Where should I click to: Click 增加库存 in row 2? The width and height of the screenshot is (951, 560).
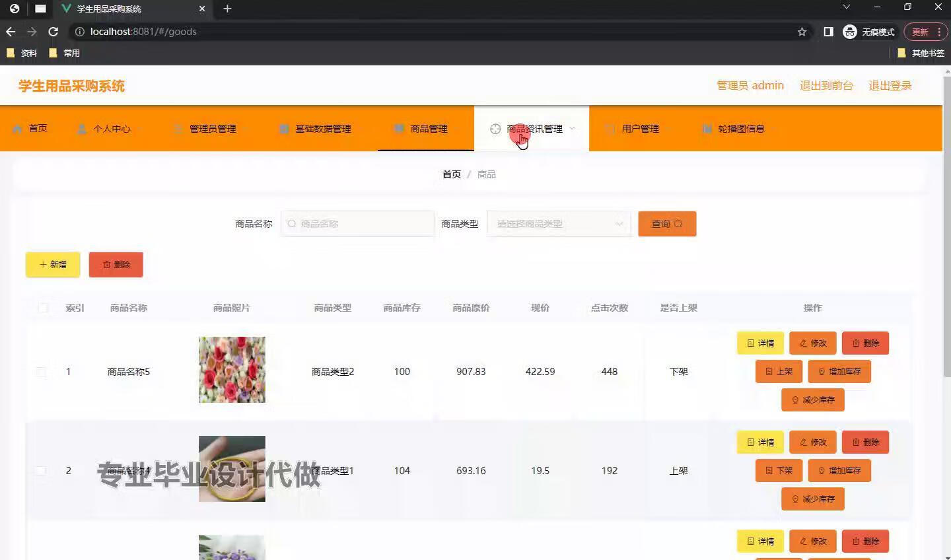[839, 471]
